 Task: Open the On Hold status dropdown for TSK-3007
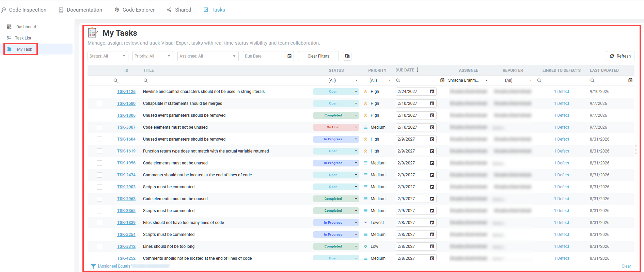point(336,127)
